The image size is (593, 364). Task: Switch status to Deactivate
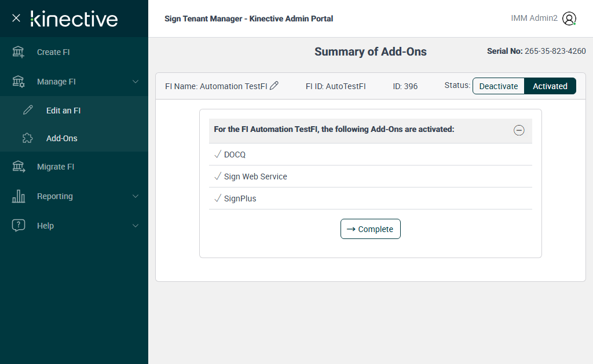499,86
